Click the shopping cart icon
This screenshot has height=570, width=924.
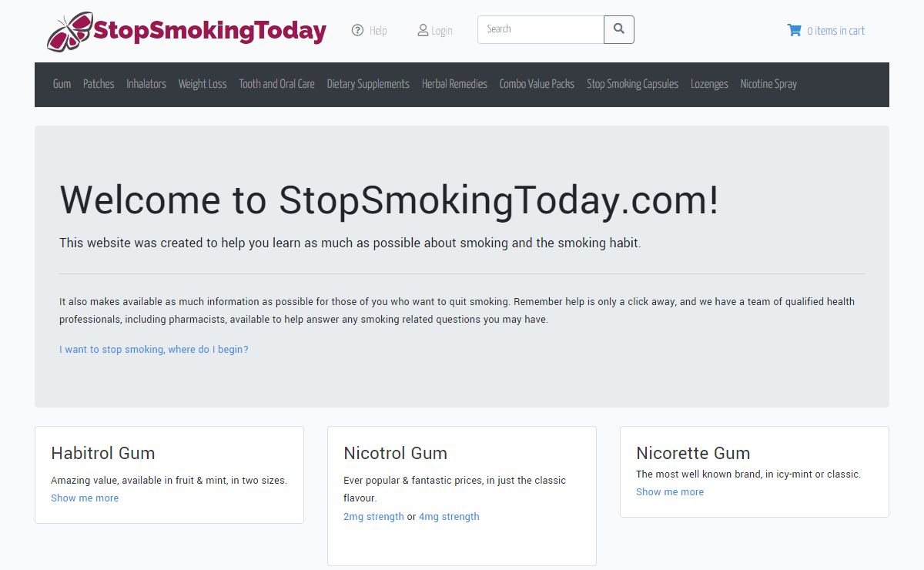[x=794, y=30]
